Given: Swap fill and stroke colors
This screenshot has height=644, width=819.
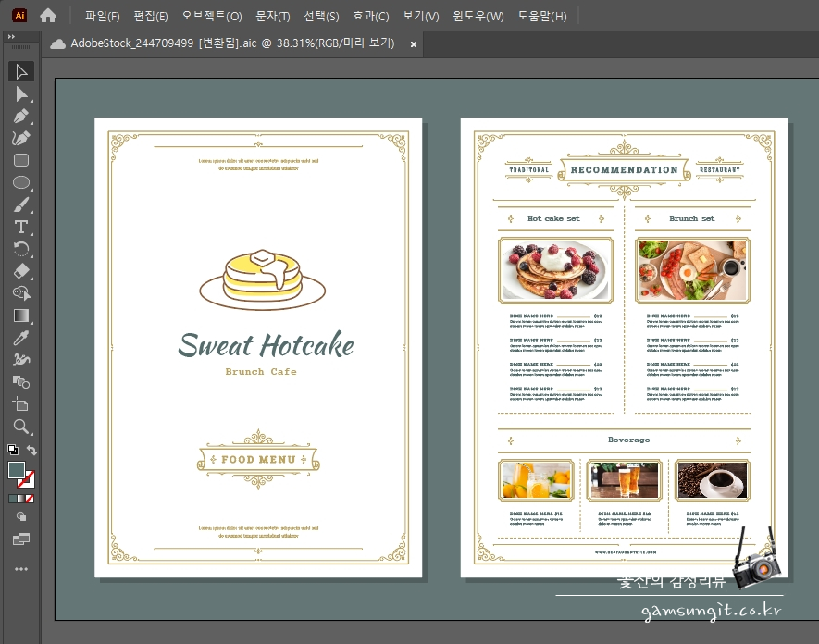Looking at the screenshot, I should pyautogui.click(x=31, y=450).
